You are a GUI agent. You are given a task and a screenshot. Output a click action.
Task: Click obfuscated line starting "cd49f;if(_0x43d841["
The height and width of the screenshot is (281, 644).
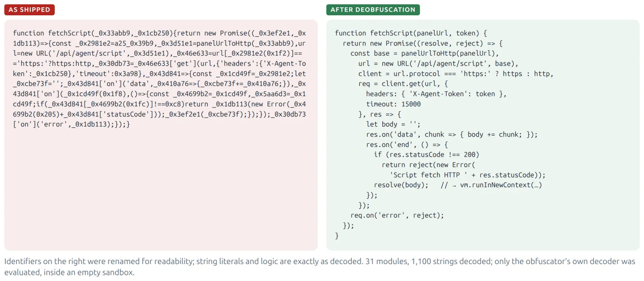[x=159, y=104]
